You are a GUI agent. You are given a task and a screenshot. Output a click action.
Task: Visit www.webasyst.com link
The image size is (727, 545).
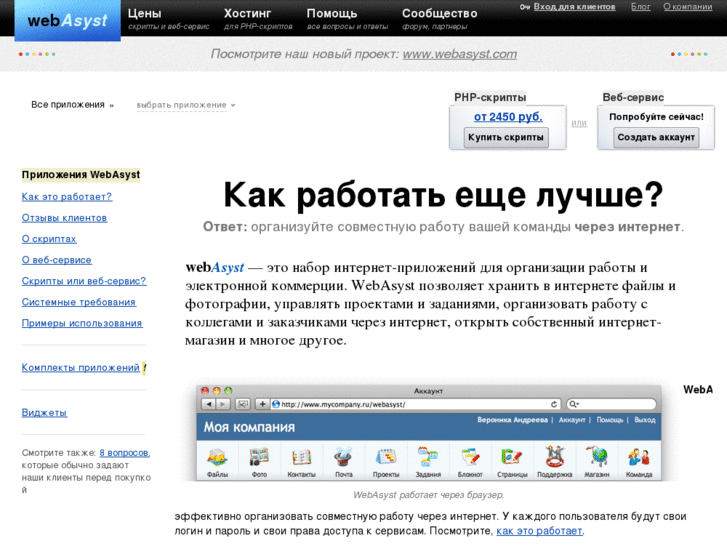459,54
